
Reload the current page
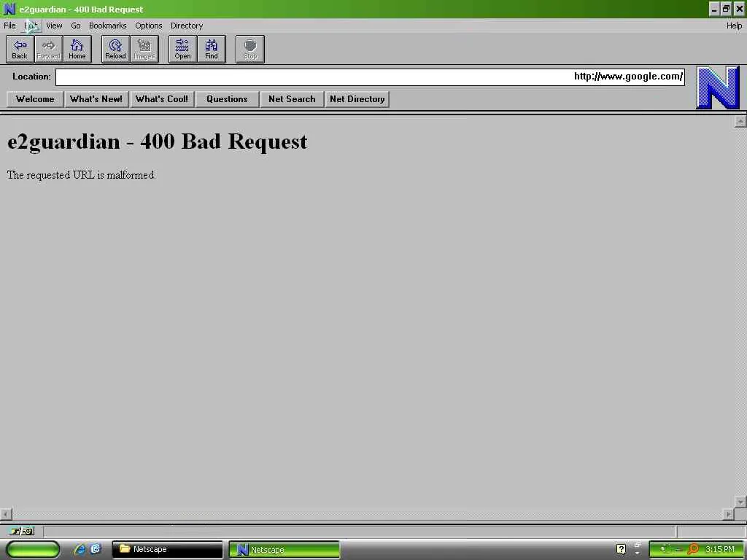[x=115, y=49]
